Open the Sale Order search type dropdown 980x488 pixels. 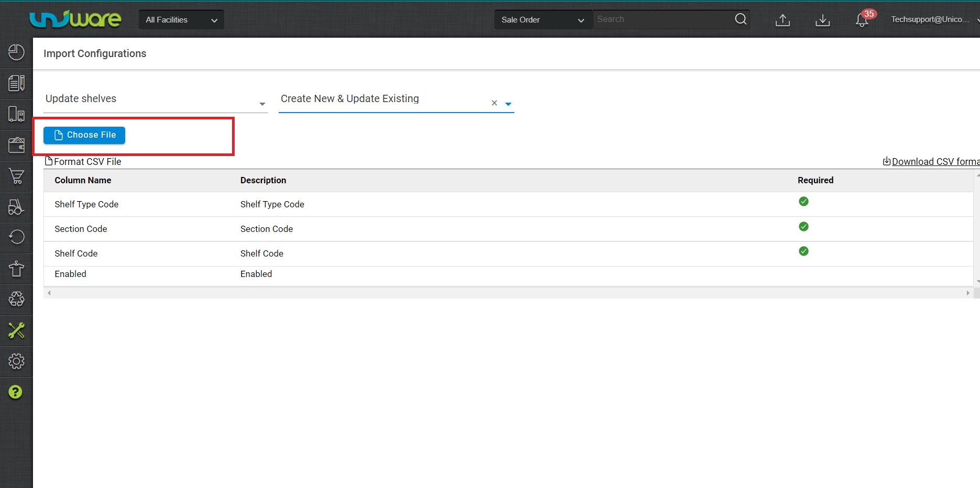(x=542, y=20)
